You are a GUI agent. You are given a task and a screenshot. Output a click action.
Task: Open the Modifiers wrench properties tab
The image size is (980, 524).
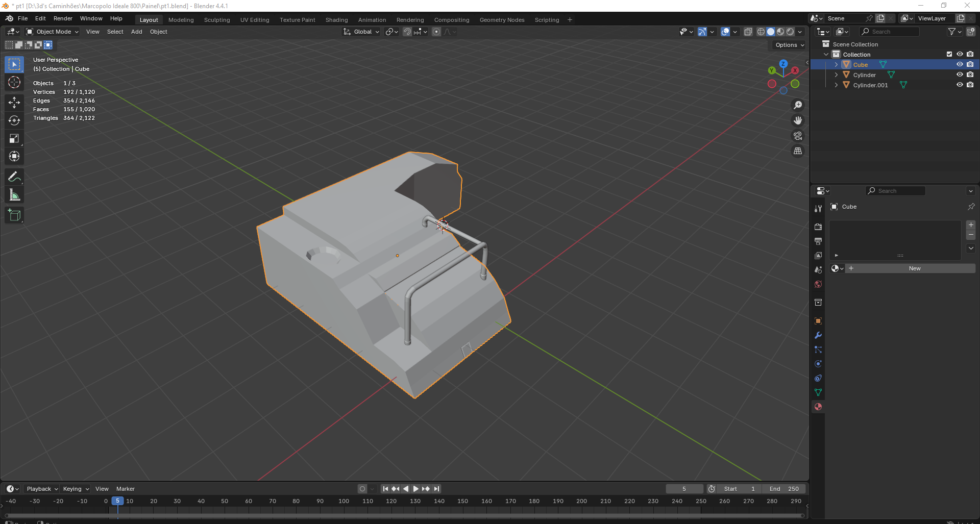(818, 336)
